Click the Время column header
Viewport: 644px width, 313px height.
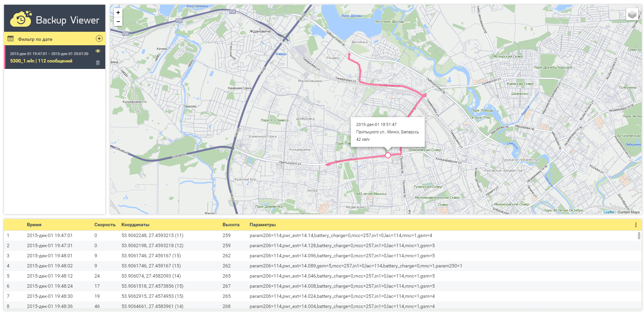(34, 225)
